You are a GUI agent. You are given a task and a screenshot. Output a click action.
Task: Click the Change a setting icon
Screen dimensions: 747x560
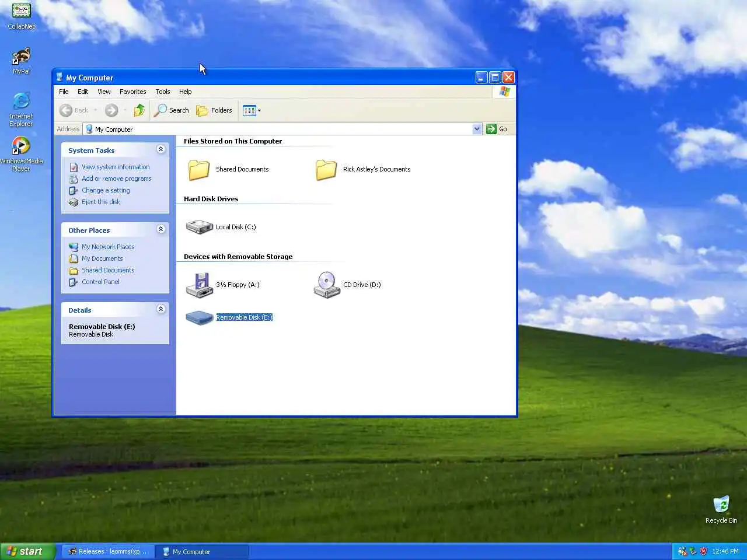coord(74,190)
